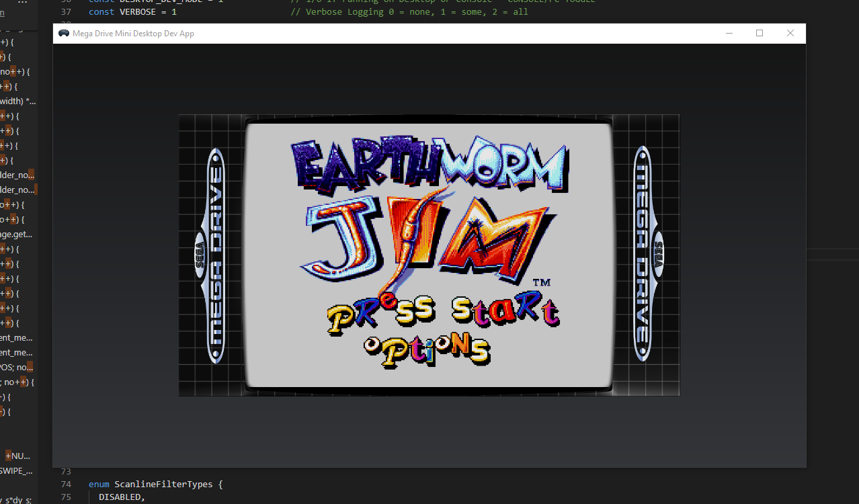Click line number 75 in the editor gutter
Screen dimensions: 859x504
[66, 497]
